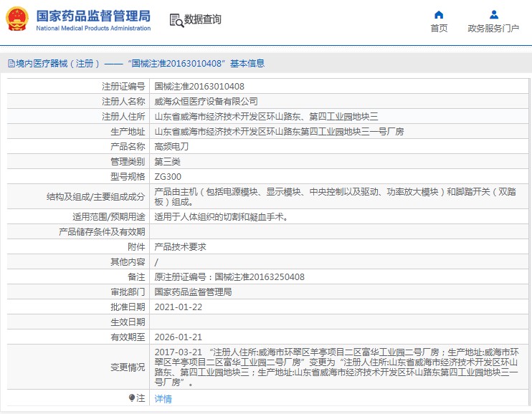Open the 产品技术要求 attachment text
Image resolution: width=532 pixels, height=414 pixels.
click(180, 246)
